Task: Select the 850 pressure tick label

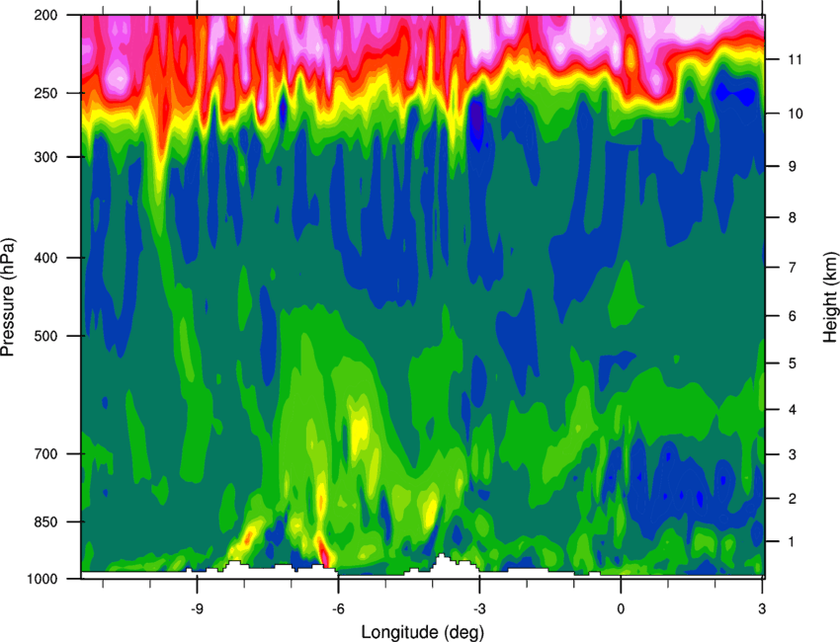Action: tap(45, 522)
